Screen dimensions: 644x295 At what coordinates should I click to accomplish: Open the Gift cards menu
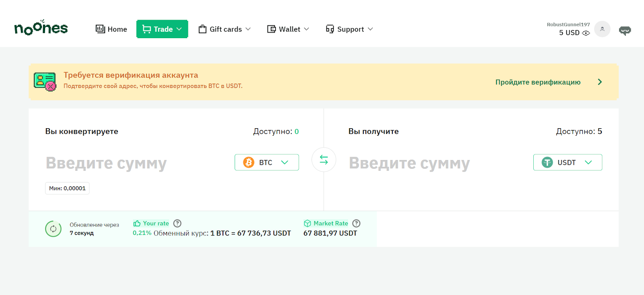(225, 29)
